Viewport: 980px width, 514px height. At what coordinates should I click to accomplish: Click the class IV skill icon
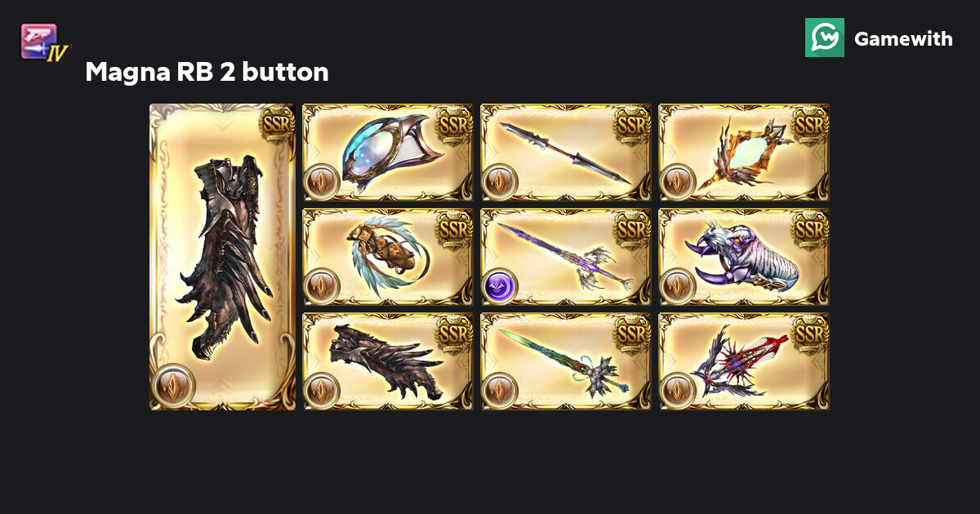click(45, 42)
